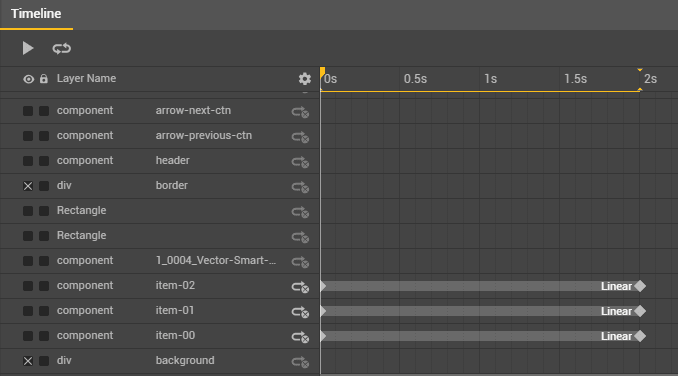Select the item-01 end keyframe diamond
Image resolution: width=678 pixels, height=376 pixels.
640,311
